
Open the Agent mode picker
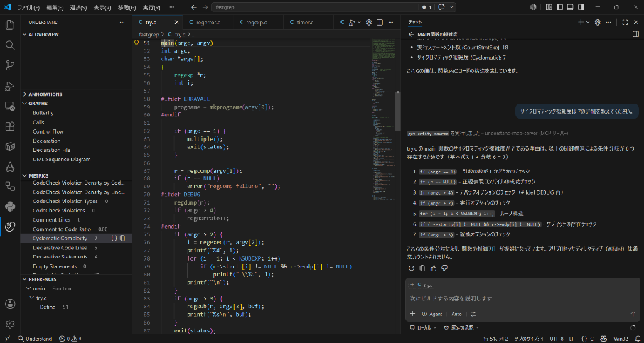432,314
